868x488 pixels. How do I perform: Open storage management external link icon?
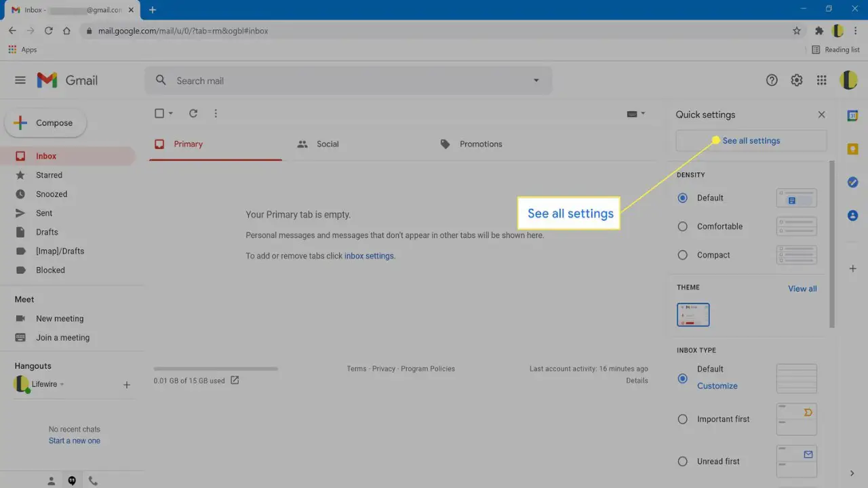[x=235, y=380]
